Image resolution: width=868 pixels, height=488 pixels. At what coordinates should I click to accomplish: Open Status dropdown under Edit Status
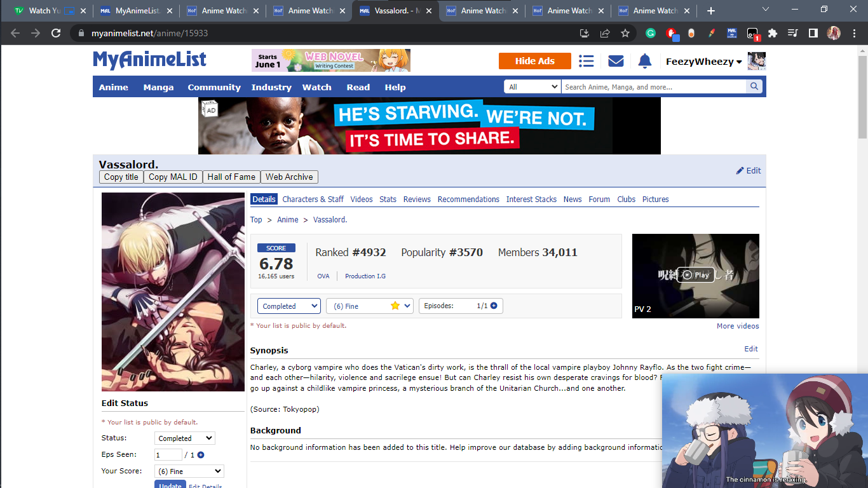pos(185,438)
